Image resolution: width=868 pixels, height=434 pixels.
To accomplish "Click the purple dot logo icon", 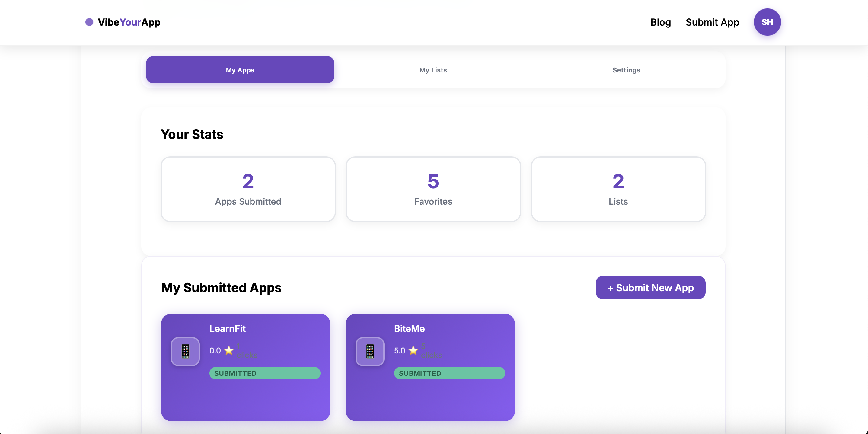I will click(89, 22).
